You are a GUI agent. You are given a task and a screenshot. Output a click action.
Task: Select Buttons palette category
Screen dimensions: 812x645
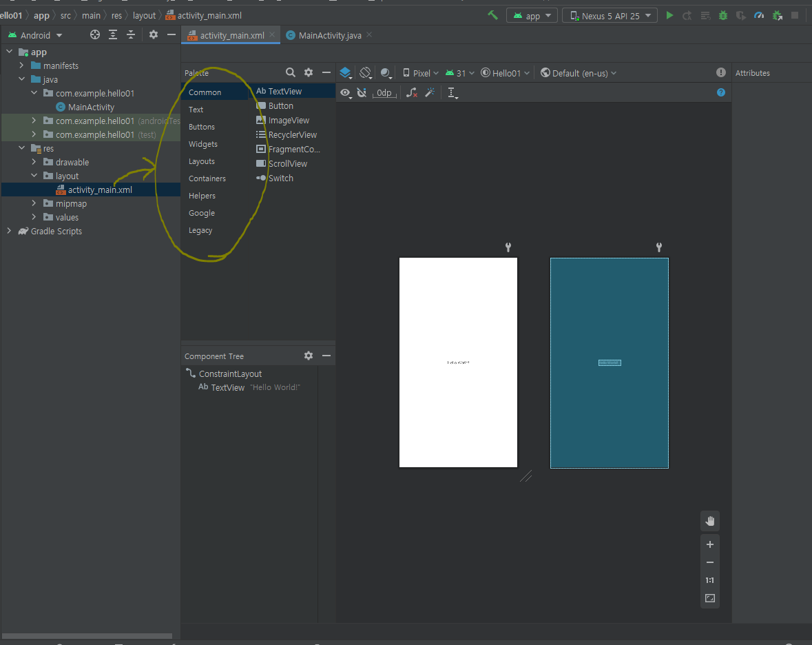coord(201,126)
